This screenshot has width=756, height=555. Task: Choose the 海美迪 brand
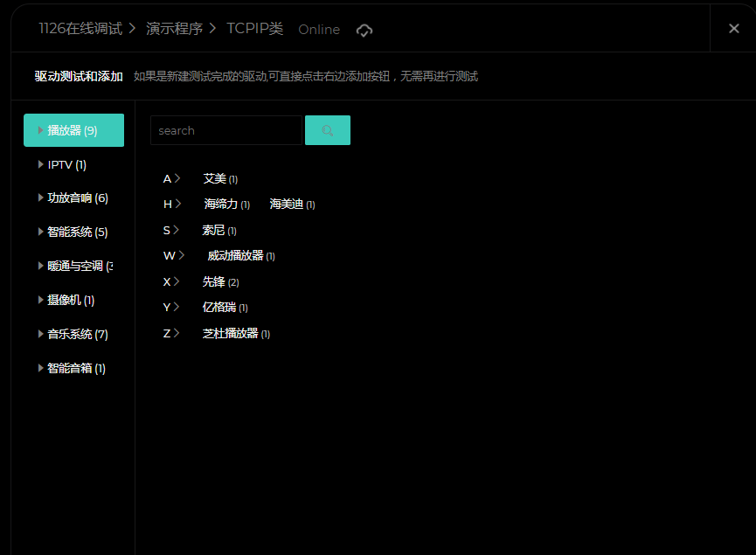click(287, 204)
